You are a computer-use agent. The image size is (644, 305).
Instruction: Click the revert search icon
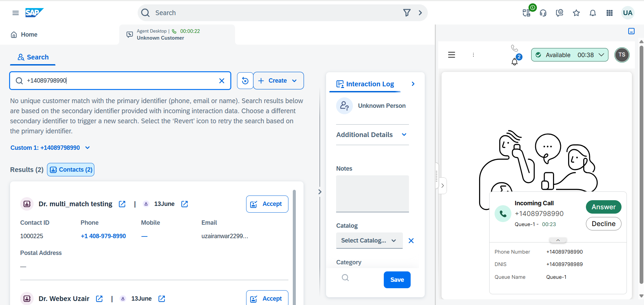[x=245, y=81]
